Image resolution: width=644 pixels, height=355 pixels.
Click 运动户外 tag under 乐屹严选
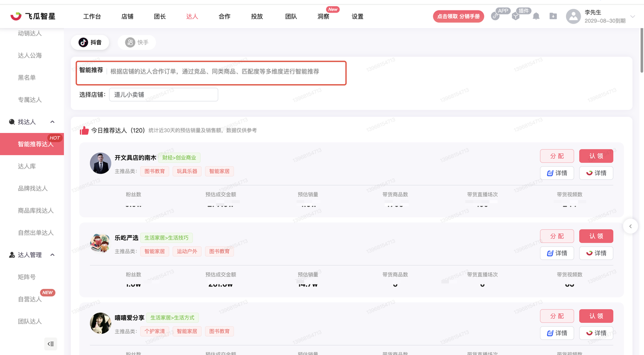[x=187, y=251]
